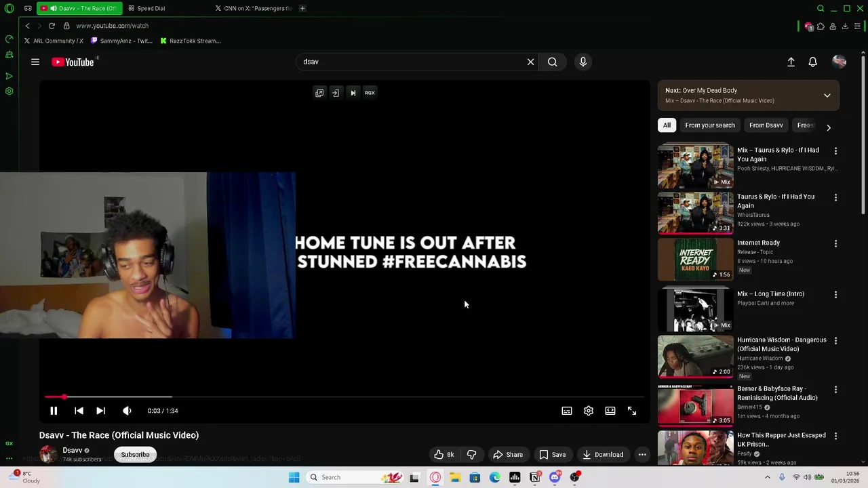
Task: Open the YouTube guide hamburger menu
Action: [35, 62]
